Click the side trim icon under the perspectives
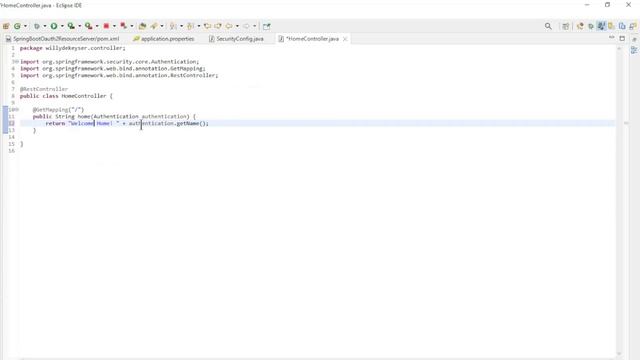 pyautogui.click(x=634, y=50)
